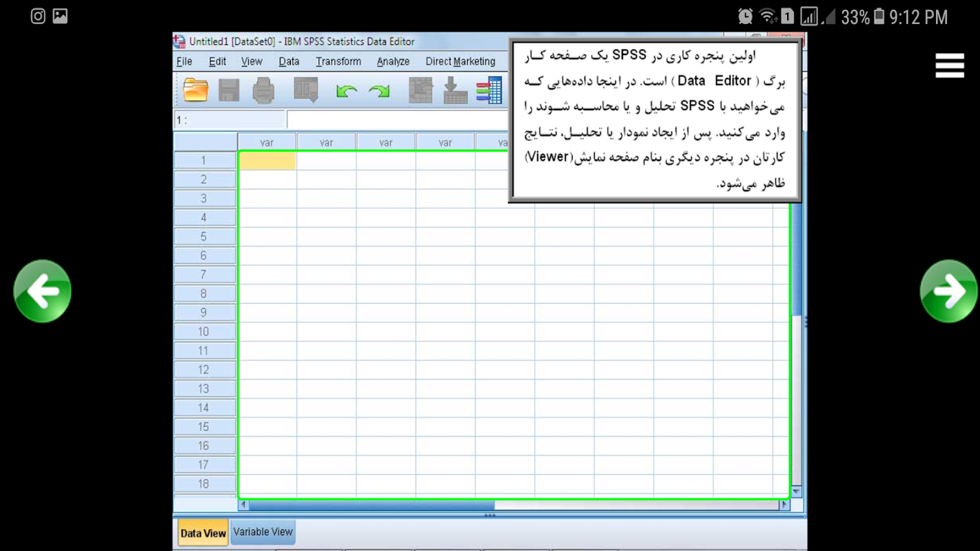Click the Save floppy disk icon
Image resolution: width=980 pixels, height=551 pixels.
point(229,90)
